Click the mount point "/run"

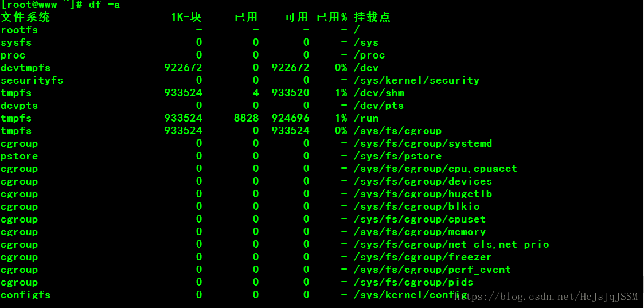coord(366,118)
